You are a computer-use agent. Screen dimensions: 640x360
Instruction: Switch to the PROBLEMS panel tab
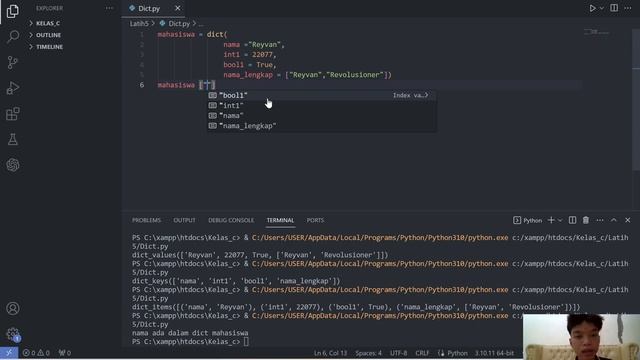tap(146, 220)
